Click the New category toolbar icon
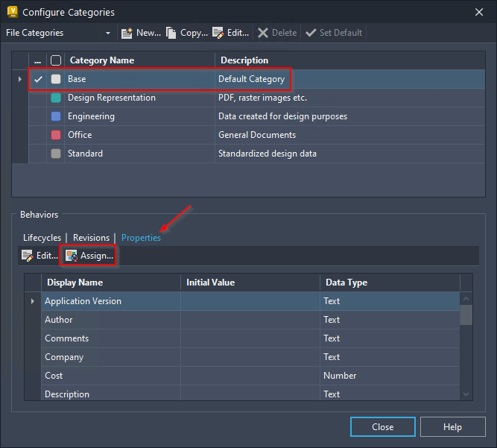497x448 pixels. point(127,33)
